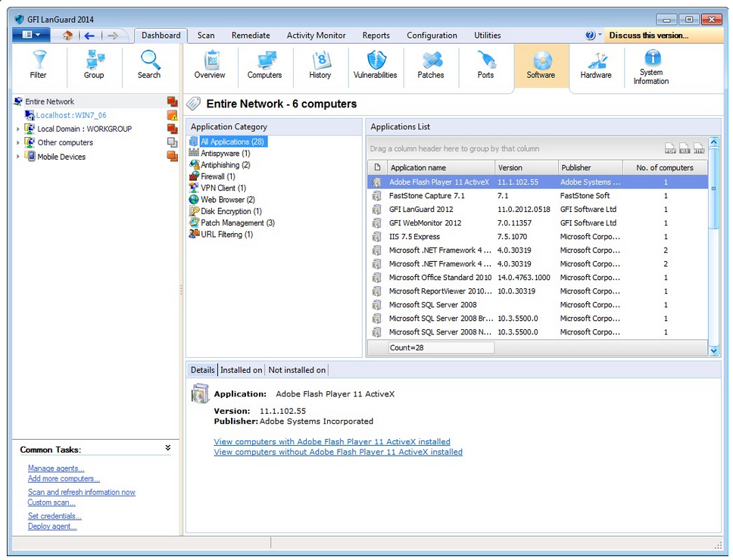Open the Utilities tab

487,36
